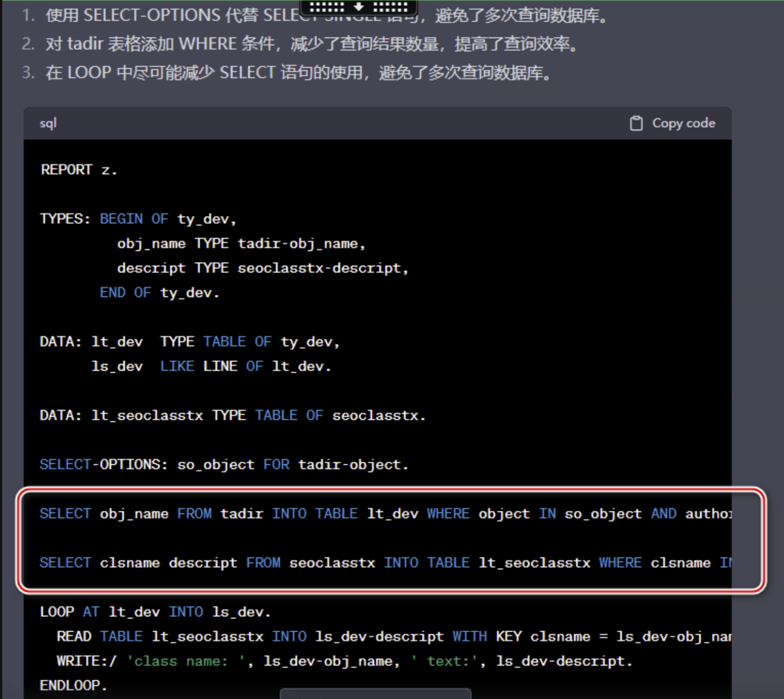Click the REPORT z. code line
The height and width of the screenshot is (699, 784).
pyautogui.click(x=78, y=170)
